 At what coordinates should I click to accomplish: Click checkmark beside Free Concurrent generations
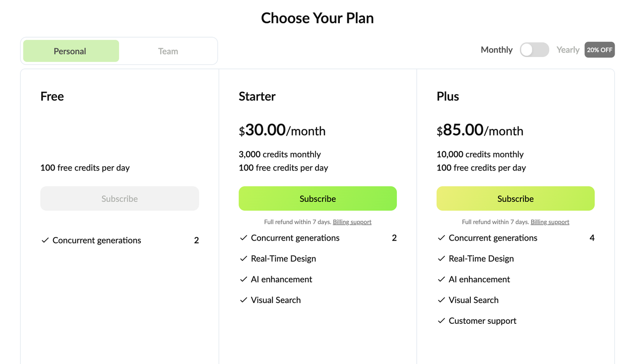pyautogui.click(x=45, y=240)
